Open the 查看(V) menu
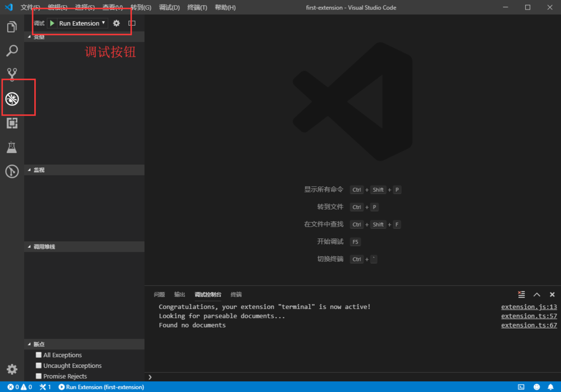Viewport: 561px width, 392px height. (x=112, y=7)
